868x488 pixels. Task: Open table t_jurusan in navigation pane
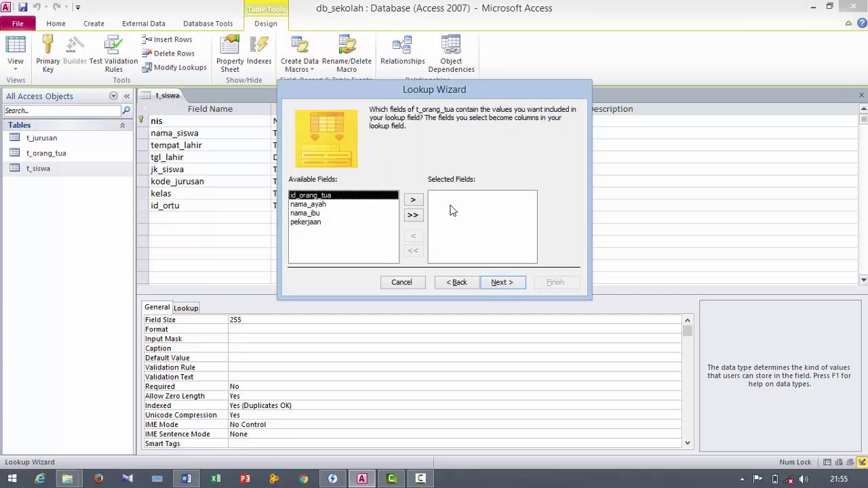click(x=41, y=138)
